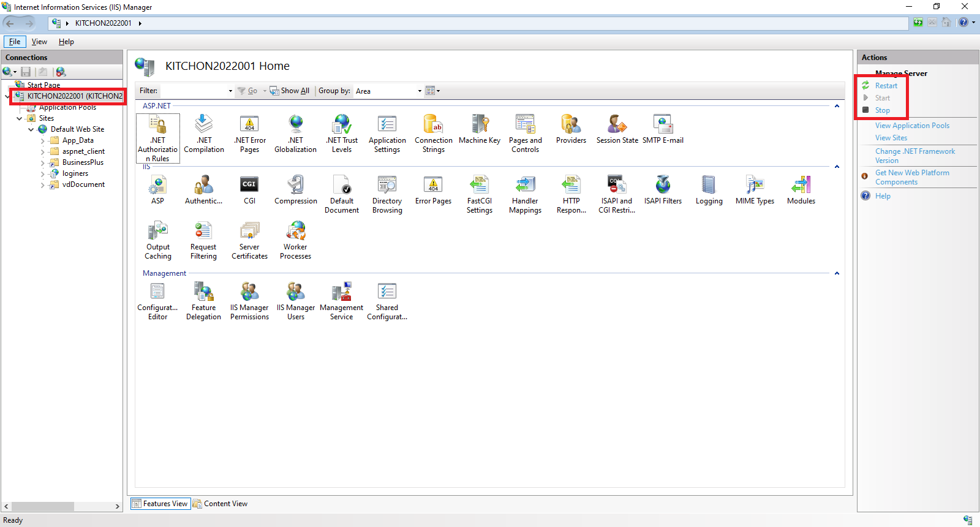Open FastCGI Settings feature
Image resolution: width=980 pixels, height=527 pixels.
480,194
